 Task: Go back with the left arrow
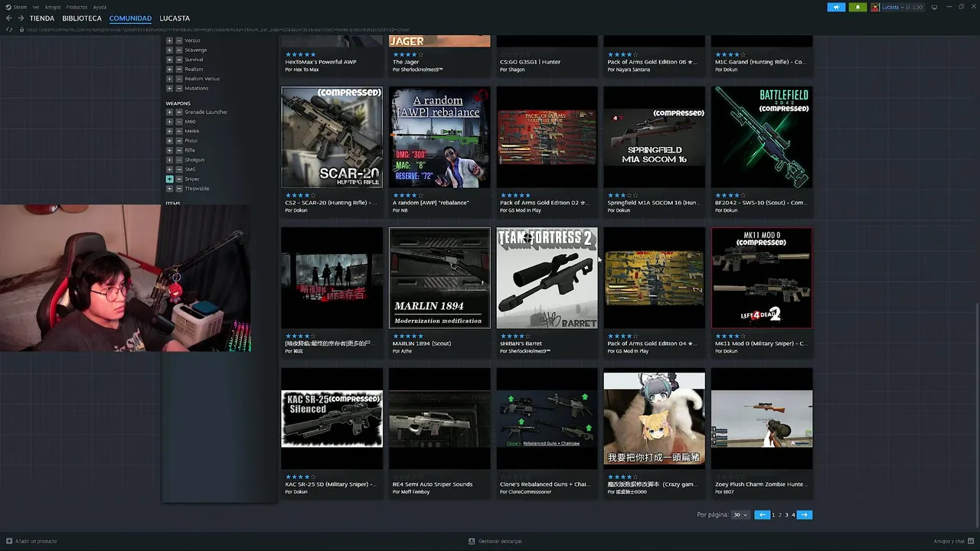(8, 18)
